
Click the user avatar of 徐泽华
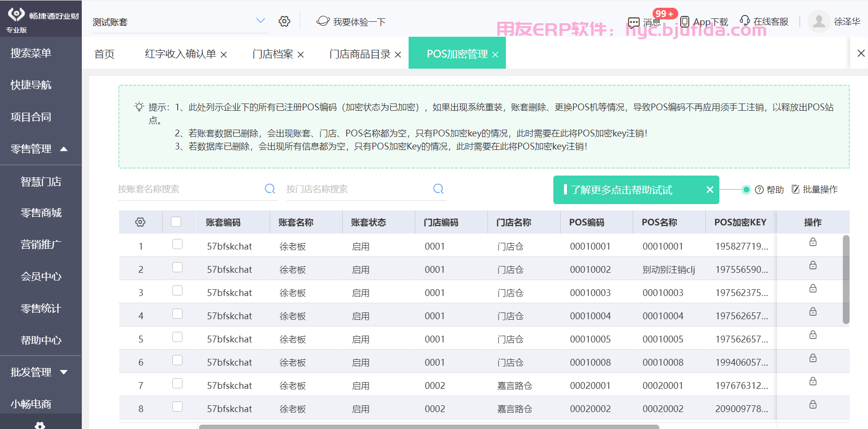(819, 21)
